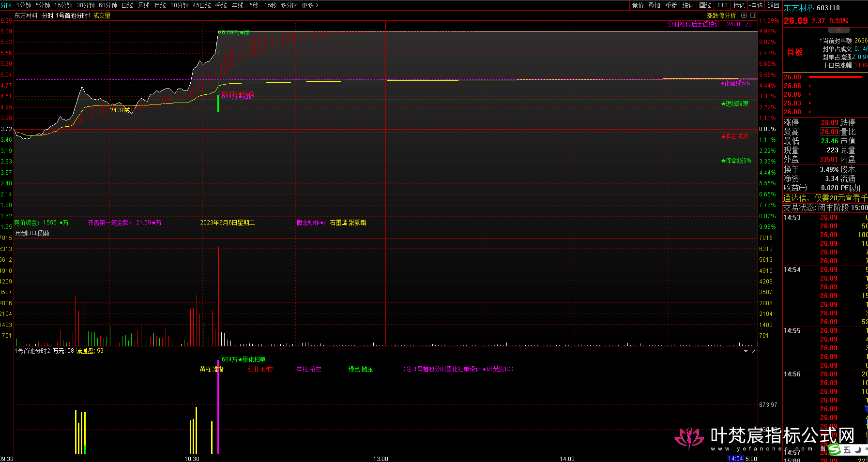
Task: Click the 1664万★量化扫单 magenta signal label
Action: [242, 359]
